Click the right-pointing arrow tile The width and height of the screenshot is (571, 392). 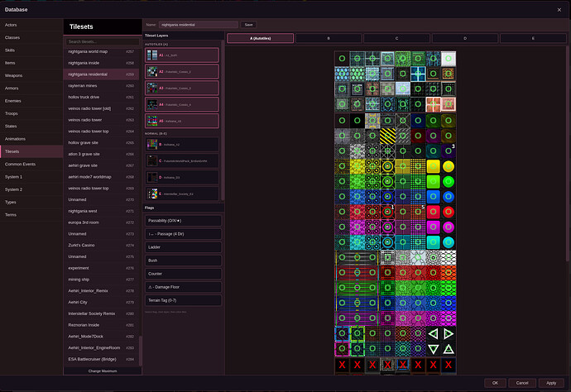tap(449, 334)
